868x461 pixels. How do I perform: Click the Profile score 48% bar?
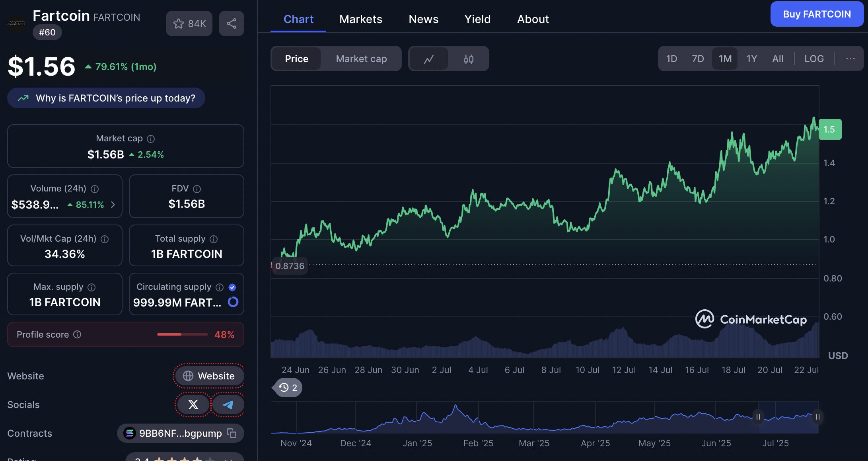182,334
